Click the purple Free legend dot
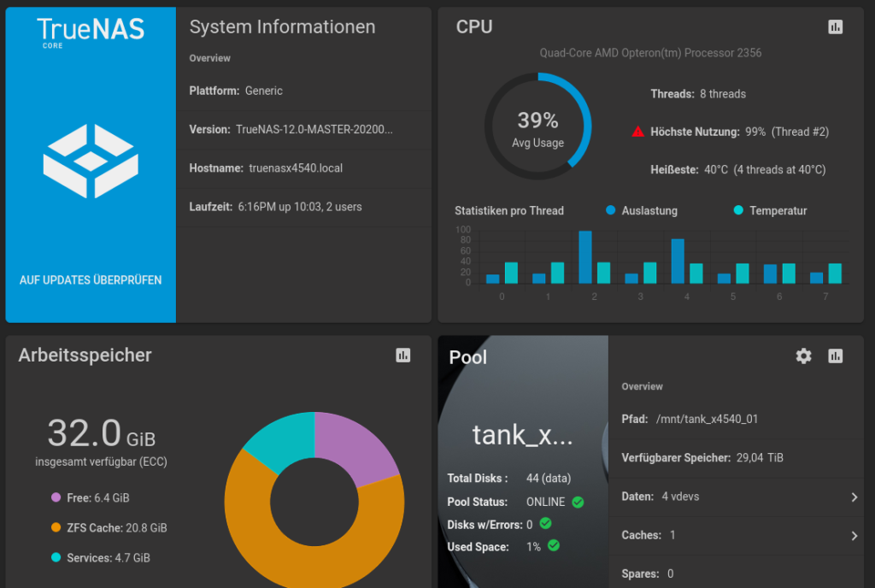875x588 pixels. click(56, 497)
